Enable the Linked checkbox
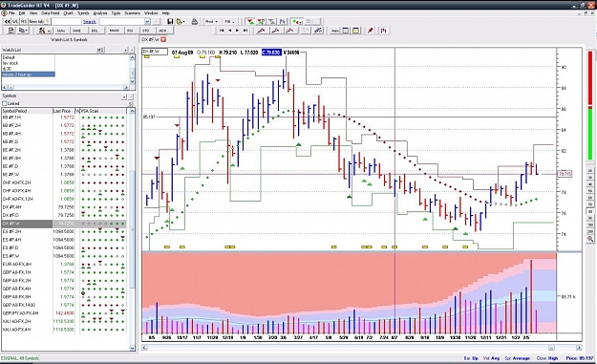The height and width of the screenshot is (364, 597). pyautogui.click(x=5, y=103)
